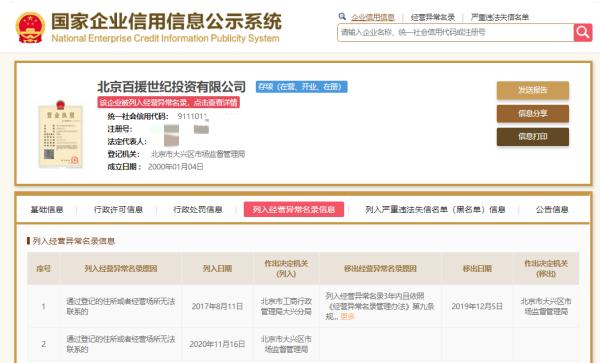
Task: Click the red abnormal-operation warning banner
Action: [x=169, y=103]
